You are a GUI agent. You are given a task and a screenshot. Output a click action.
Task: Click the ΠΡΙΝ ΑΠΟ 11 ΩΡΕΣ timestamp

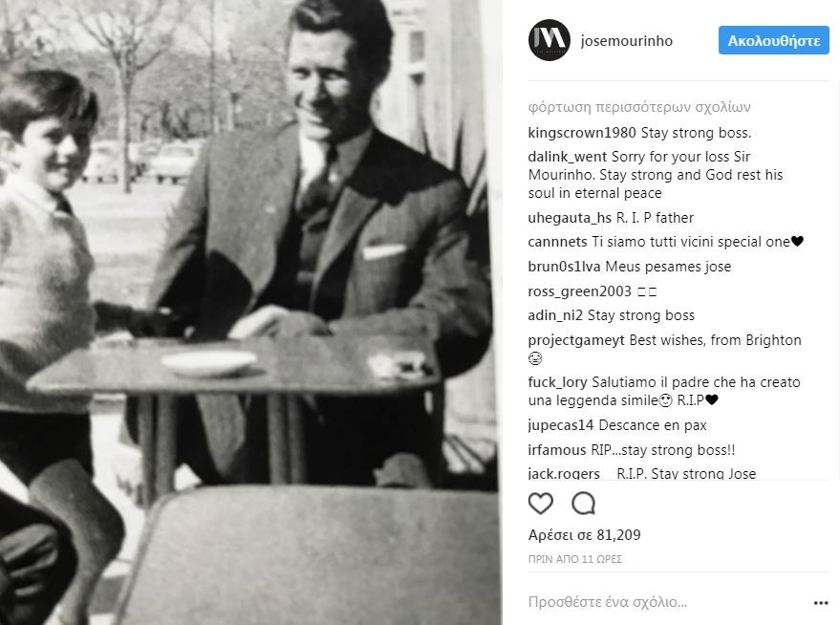pyautogui.click(x=574, y=558)
